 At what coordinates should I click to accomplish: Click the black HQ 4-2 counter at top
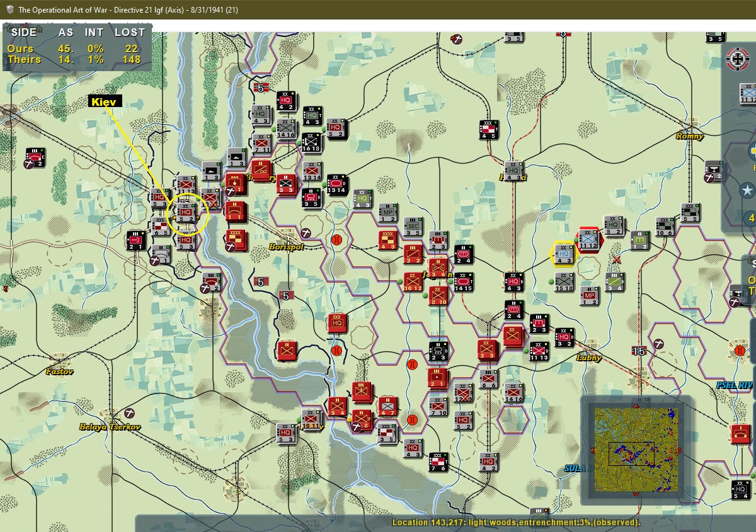click(x=286, y=101)
